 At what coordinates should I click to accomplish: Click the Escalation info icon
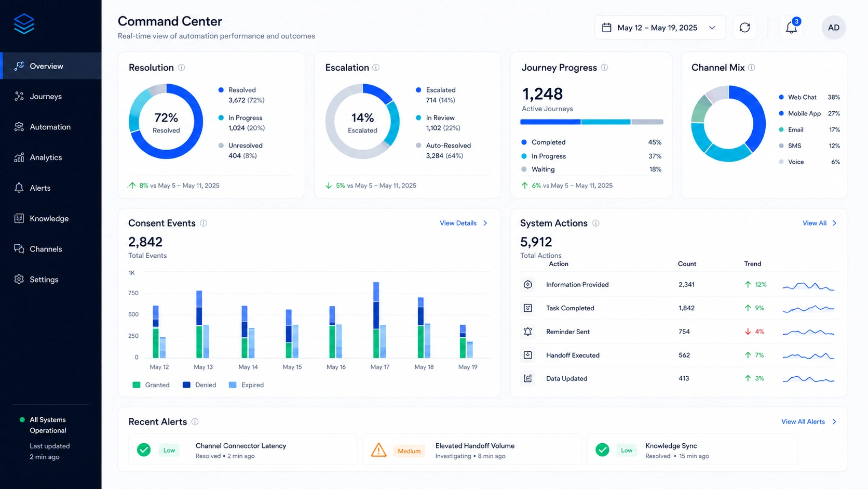click(x=376, y=68)
